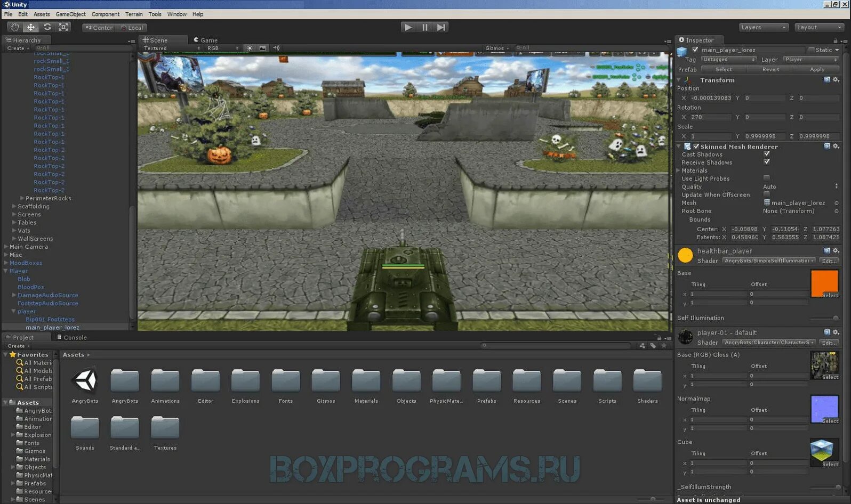The width and height of the screenshot is (851, 504).
Task: Open RGB render mode dropdown
Action: coord(222,48)
